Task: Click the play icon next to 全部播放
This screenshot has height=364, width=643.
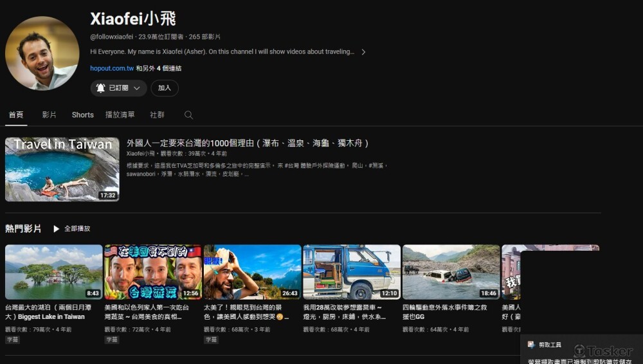Action: (56, 229)
